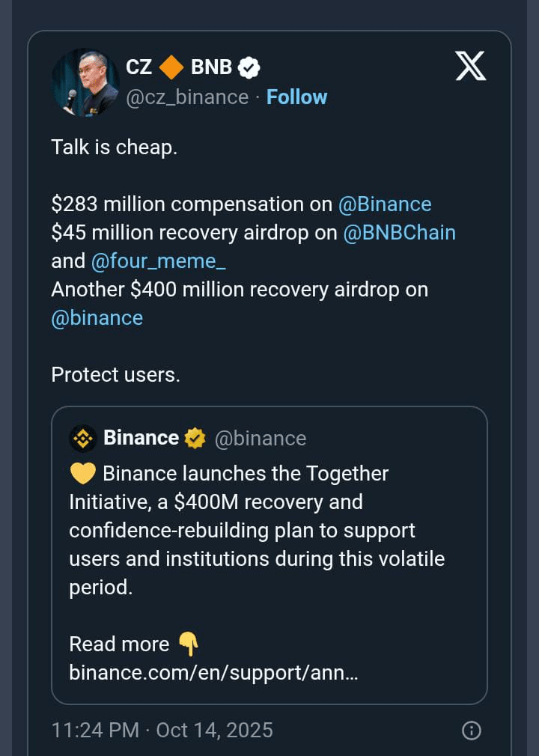The height and width of the screenshot is (756, 539).
Task: Follow the cz_binance account
Action: pyautogui.click(x=296, y=97)
